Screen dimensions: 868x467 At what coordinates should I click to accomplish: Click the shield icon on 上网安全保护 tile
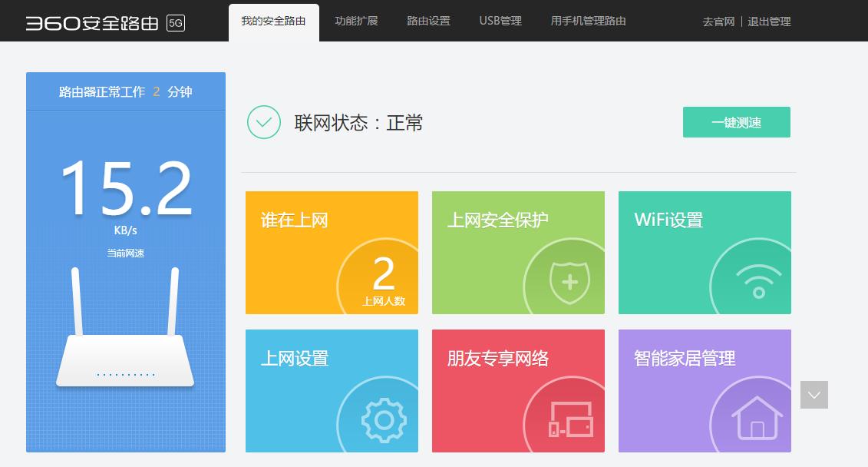click(x=569, y=280)
